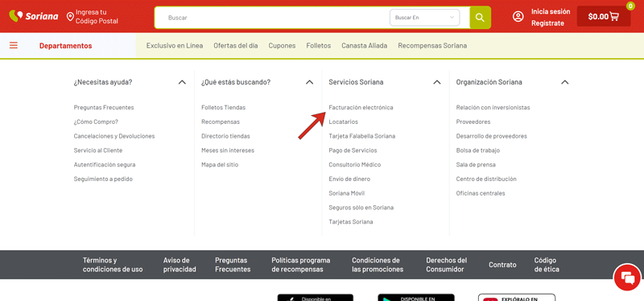Viewport: 644px width, 301px height.
Task: Open Seguimiento a pedido
Action: coord(103,179)
